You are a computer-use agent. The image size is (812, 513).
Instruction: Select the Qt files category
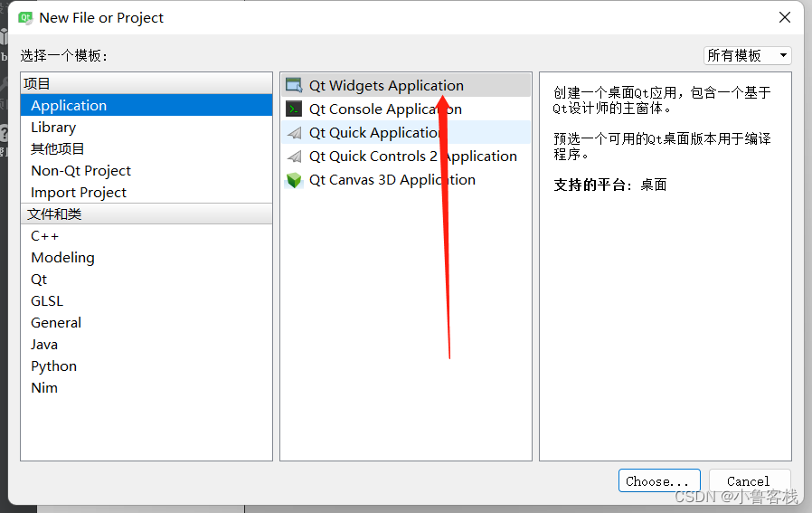[146, 280]
